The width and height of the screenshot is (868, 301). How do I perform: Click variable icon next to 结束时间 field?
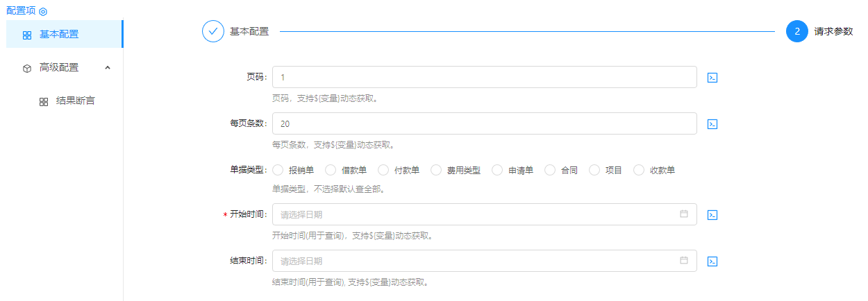click(x=712, y=261)
